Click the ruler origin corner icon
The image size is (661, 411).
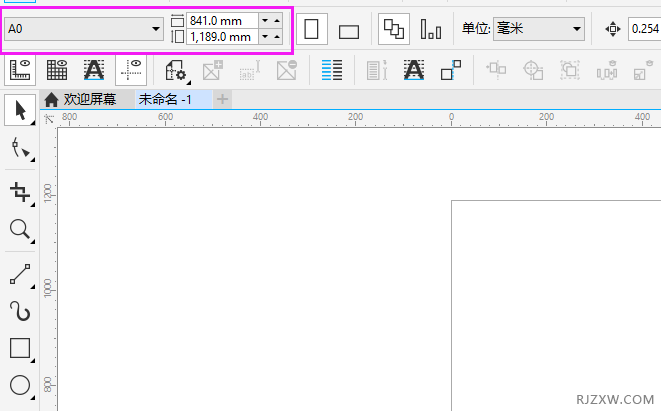point(49,119)
